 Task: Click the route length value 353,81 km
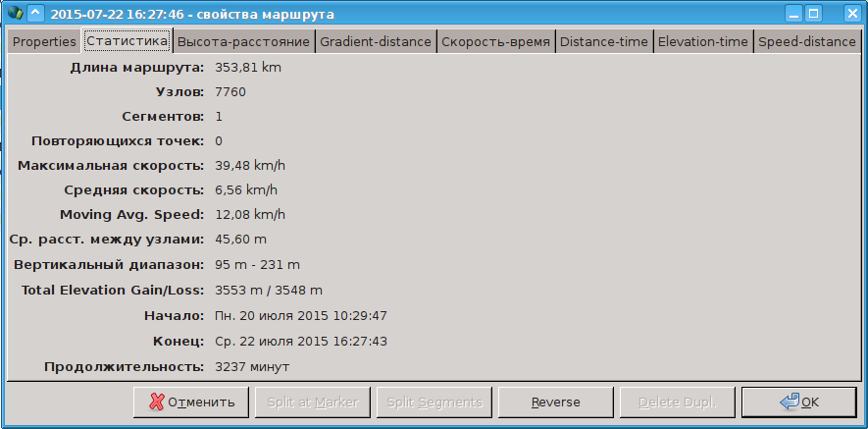click(247, 68)
